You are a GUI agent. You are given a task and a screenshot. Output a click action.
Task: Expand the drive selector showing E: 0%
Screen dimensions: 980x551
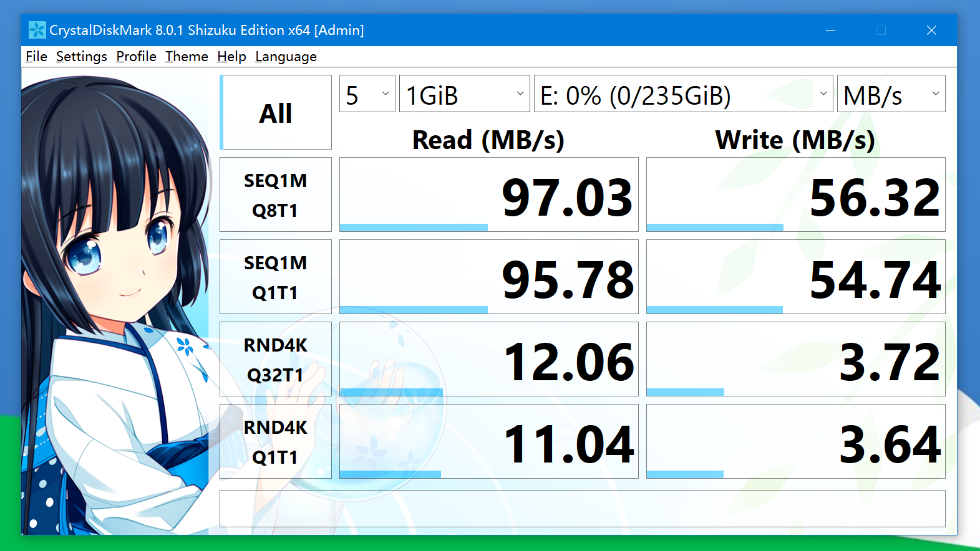(684, 94)
